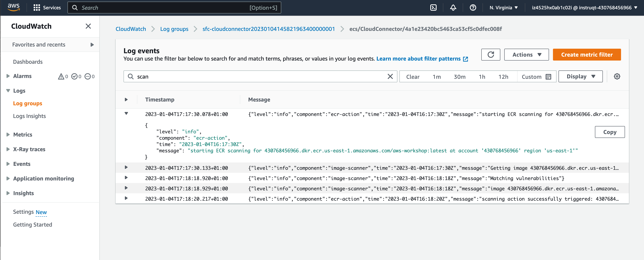644x260 pixels.
Task: Expand the 17:18:18.920 log event
Action: click(x=126, y=177)
